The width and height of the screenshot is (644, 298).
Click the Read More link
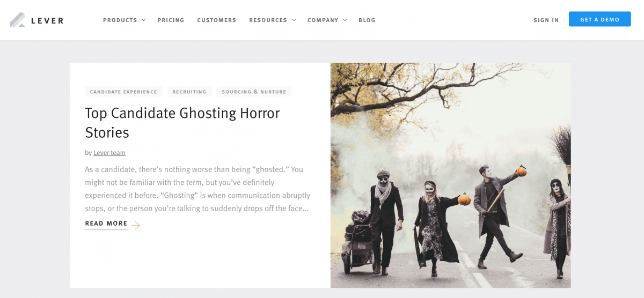click(106, 224)
